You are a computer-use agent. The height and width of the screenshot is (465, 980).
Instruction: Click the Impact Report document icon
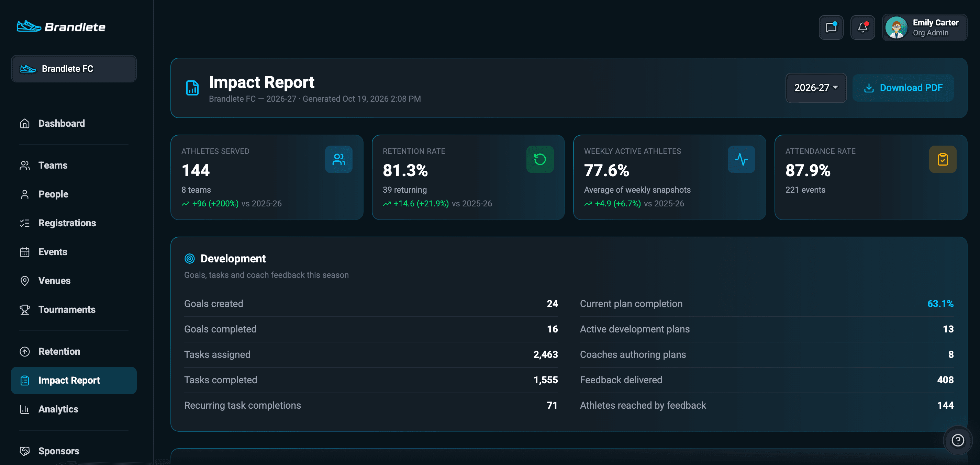tap(192, 88)
